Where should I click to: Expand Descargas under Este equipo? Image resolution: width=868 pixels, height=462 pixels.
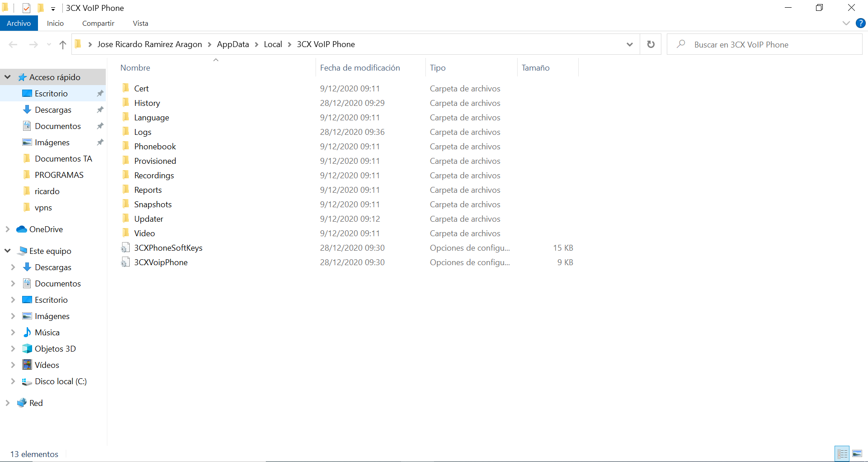tap(13, 267)
